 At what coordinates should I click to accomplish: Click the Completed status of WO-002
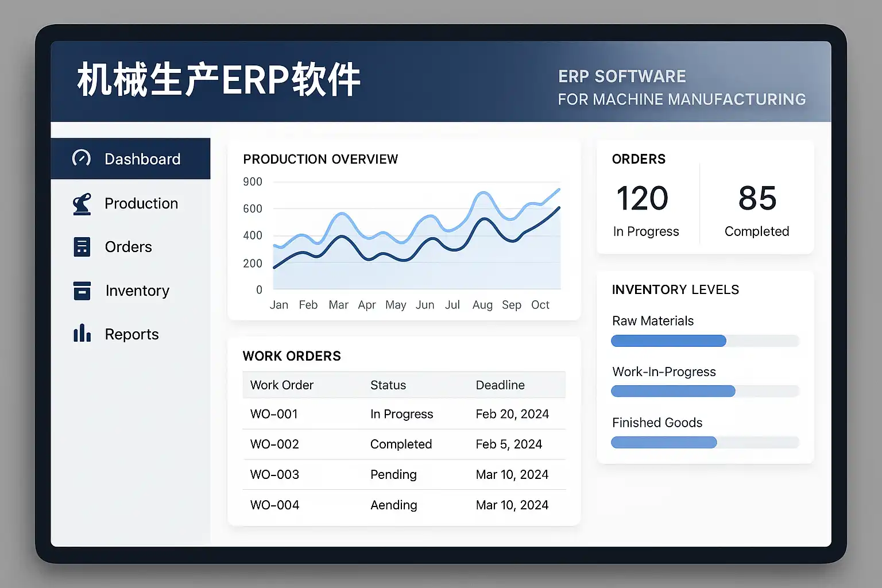point(401,444)
